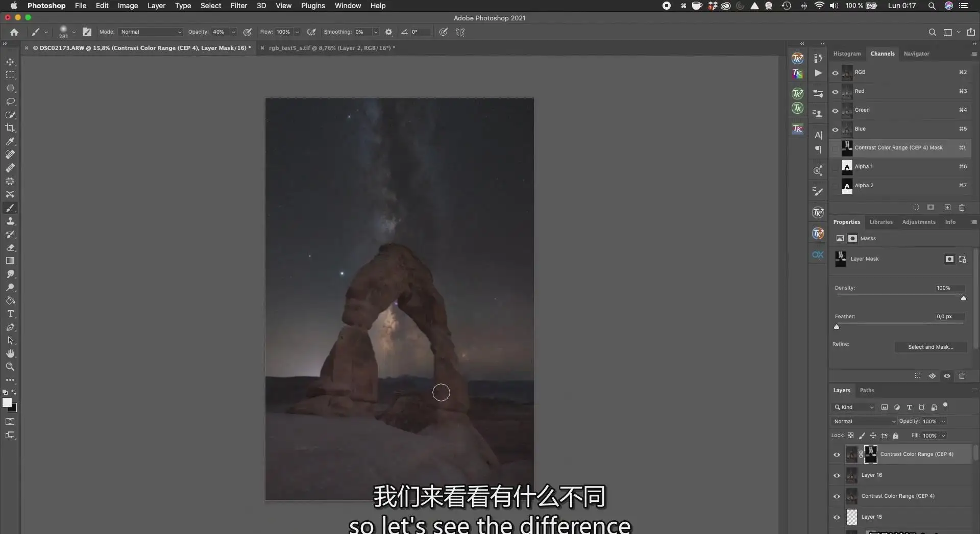980x534 pixels.
Task: Select the Move tool
Action: click(x=10, y=62)
